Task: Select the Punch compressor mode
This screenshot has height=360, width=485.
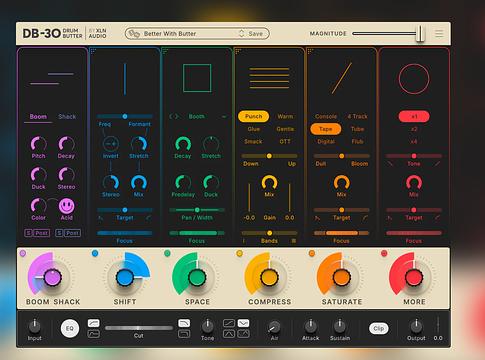Action: (253, 116)
